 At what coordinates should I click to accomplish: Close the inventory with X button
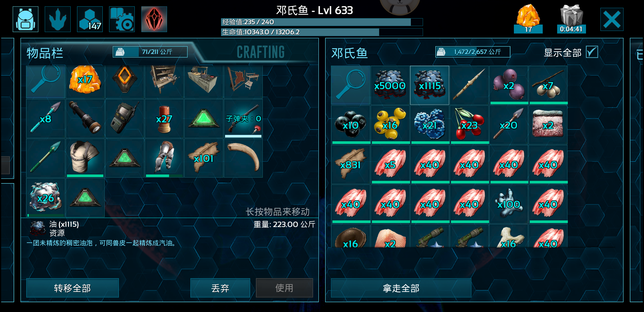tap(612, 19)
